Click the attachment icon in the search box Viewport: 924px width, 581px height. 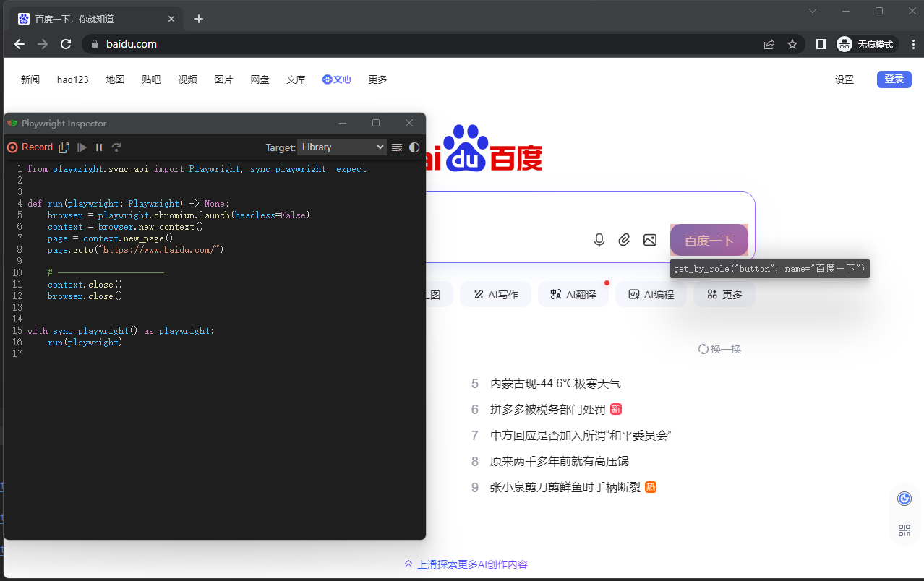pos(624,239)
